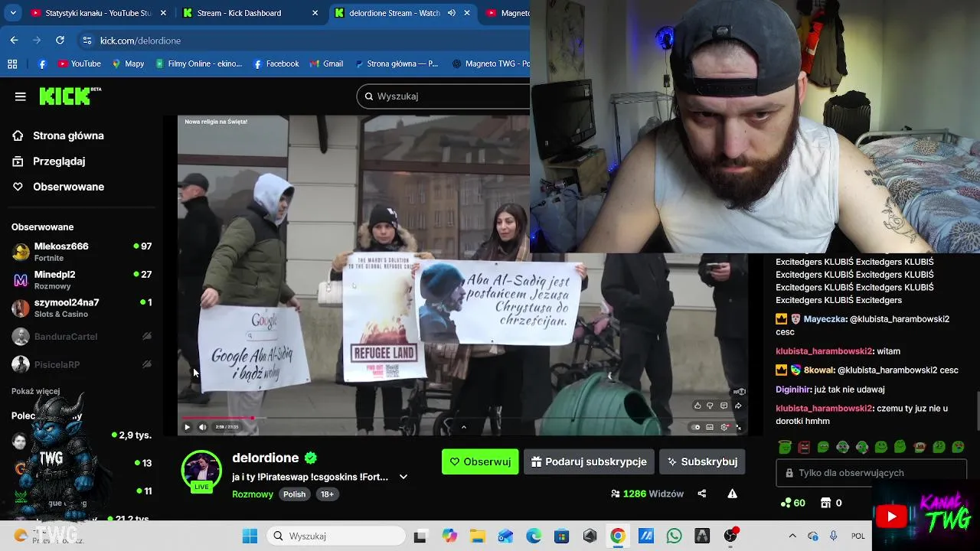
Task: Like the embedded video thumbs-up icon
Action: point(697,406)
